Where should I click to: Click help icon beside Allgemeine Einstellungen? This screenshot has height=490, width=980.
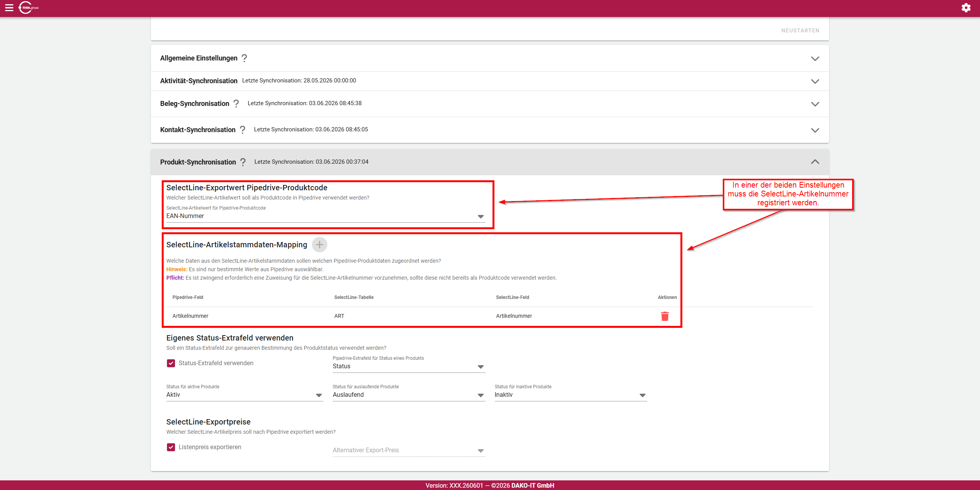click(x=244, y=58)
